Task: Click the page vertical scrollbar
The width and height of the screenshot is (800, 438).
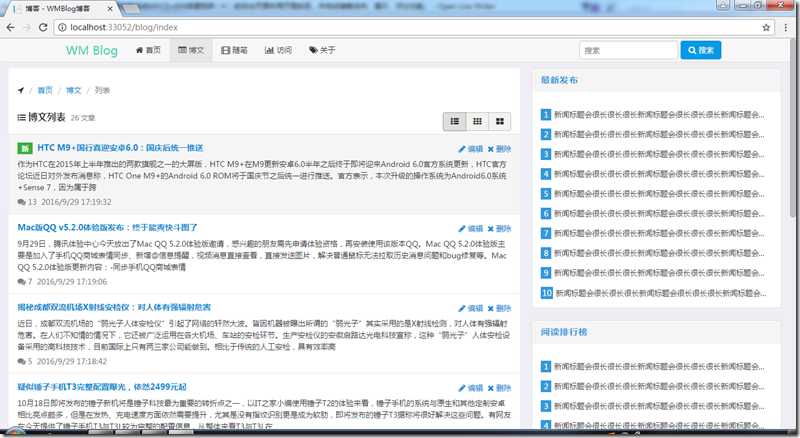Action: coord(794,128)
